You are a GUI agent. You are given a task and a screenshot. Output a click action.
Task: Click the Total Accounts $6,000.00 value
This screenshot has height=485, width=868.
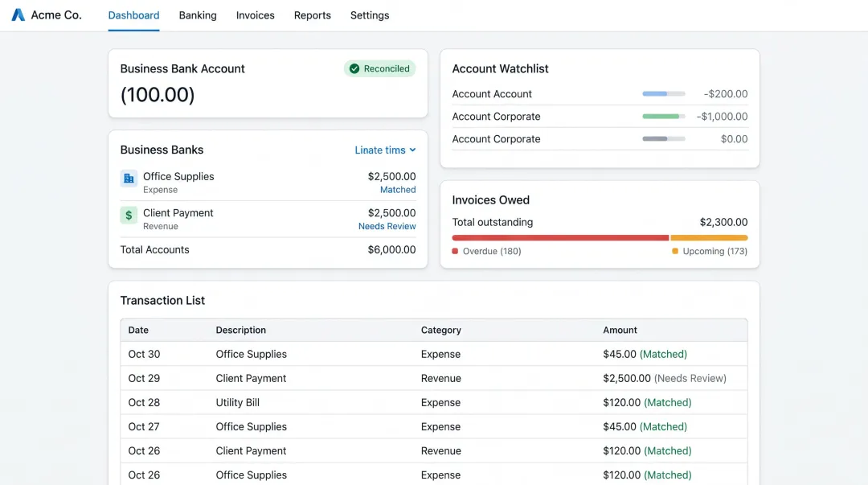(391, 249)
